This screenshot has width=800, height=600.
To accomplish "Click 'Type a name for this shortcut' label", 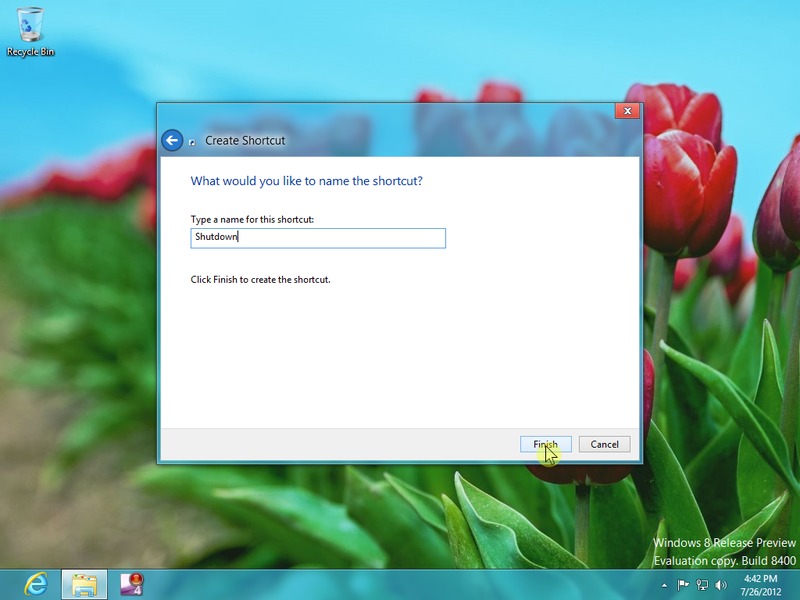I will tap(252, 219).
